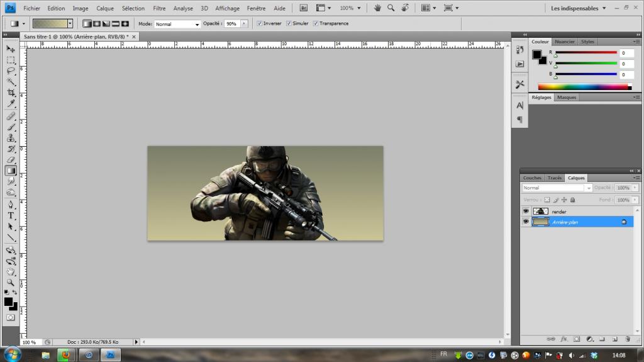Screen dimensions: 644x362
Task: Launch Adobe Bridge
Action: coord(304,8)
